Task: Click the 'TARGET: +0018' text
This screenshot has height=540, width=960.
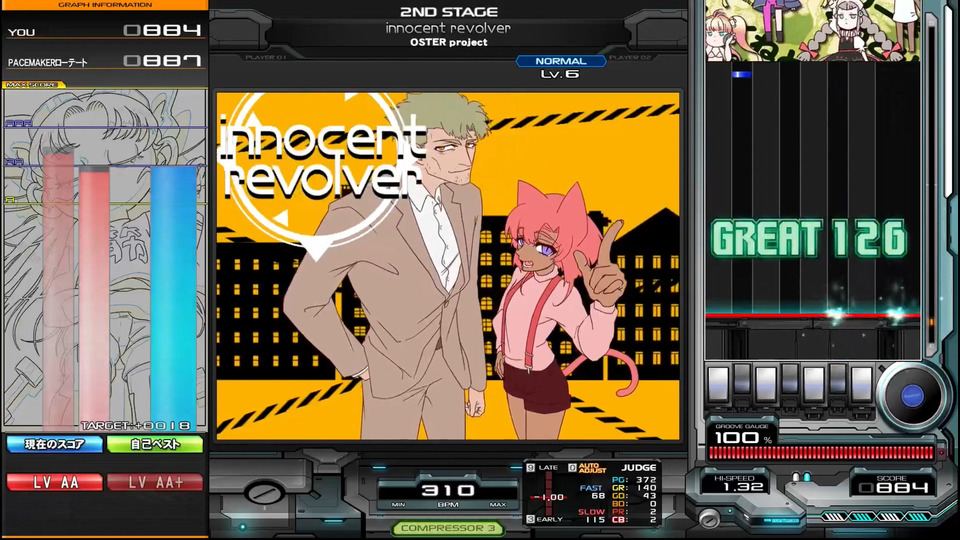Action: coord(136,426)
